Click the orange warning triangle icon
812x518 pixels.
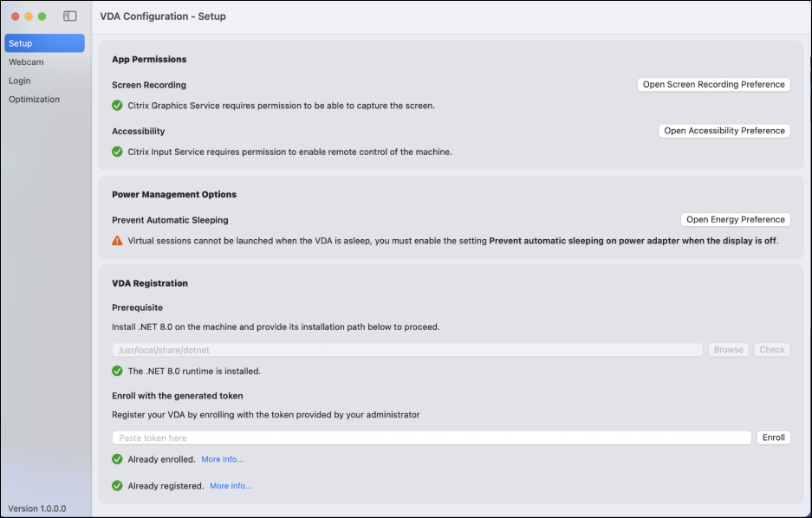pyautogui.click(x=118, y=241)
